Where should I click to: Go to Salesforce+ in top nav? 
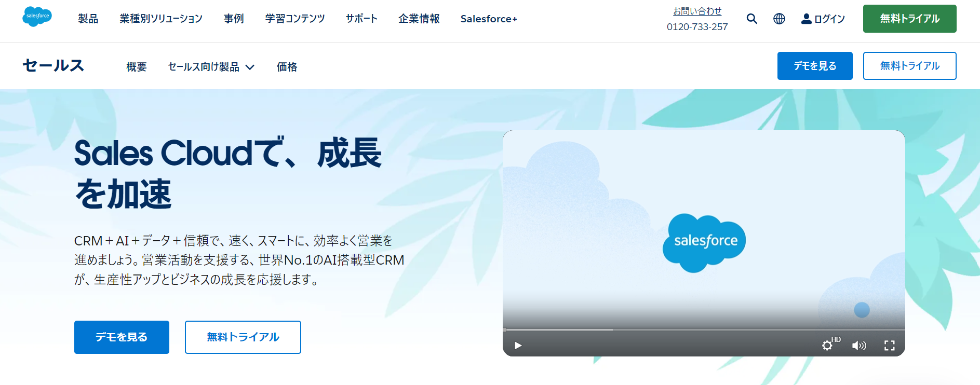(x=489, y=19)
